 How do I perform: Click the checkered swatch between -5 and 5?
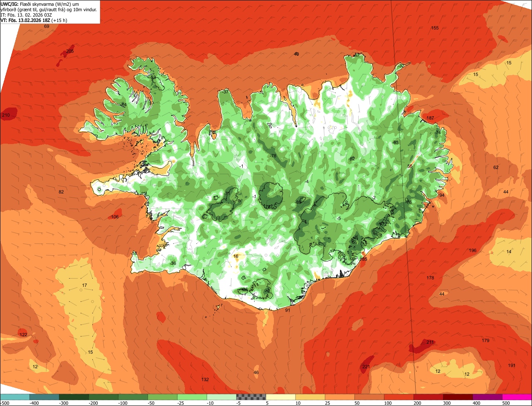[251, 397]
